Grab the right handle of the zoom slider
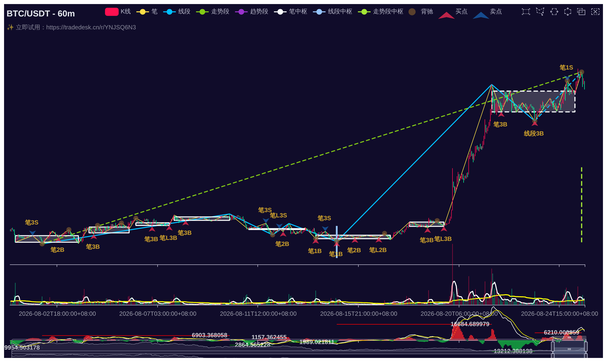This screenshot has width=607, height=364. pyautogui.click(x=586, y=346)
